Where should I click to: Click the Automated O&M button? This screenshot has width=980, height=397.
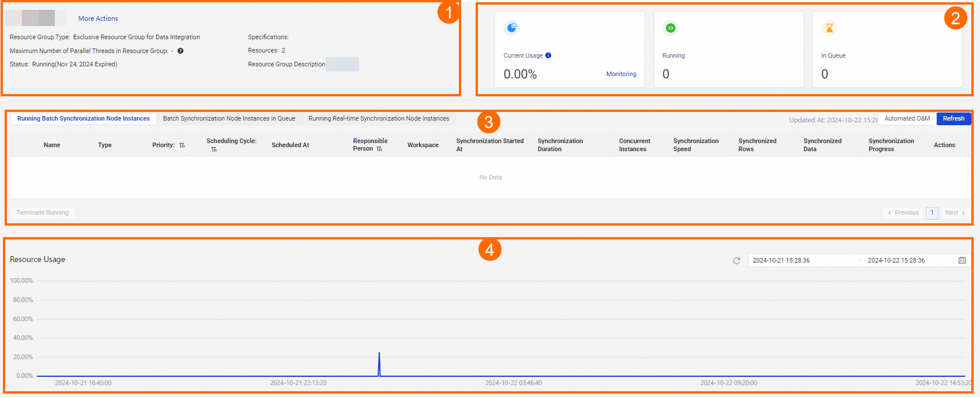coord(907,118)
